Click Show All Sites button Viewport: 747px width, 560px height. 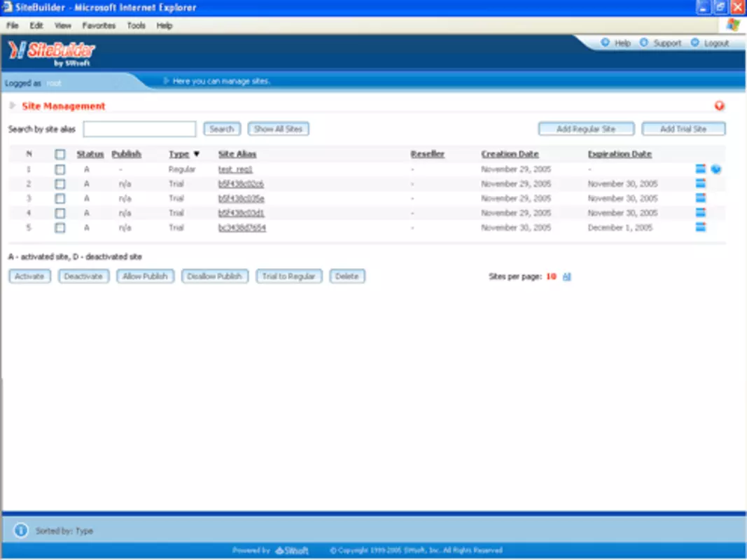pyautogui.click(x=278, y=129)
